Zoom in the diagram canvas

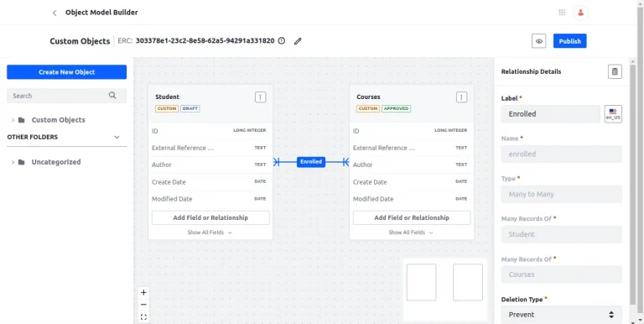click(x=143, y=293)
